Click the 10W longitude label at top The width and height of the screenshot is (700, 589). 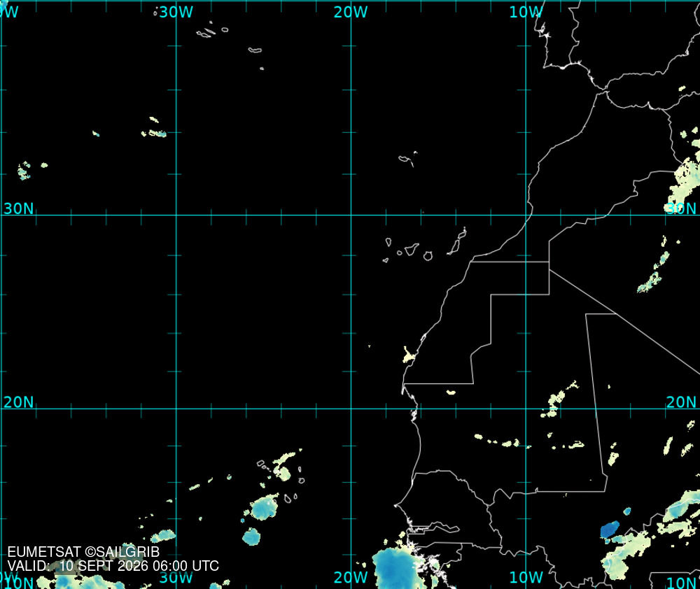click(526, 12)
